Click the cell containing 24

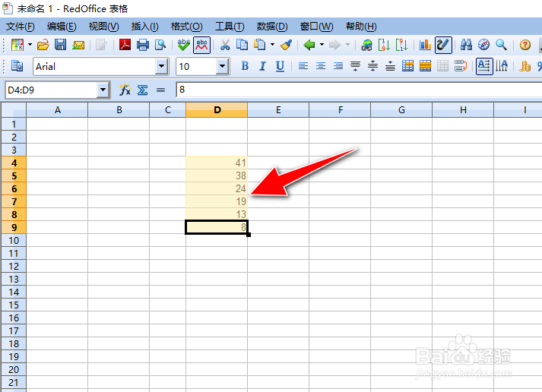tap(217, 188)
